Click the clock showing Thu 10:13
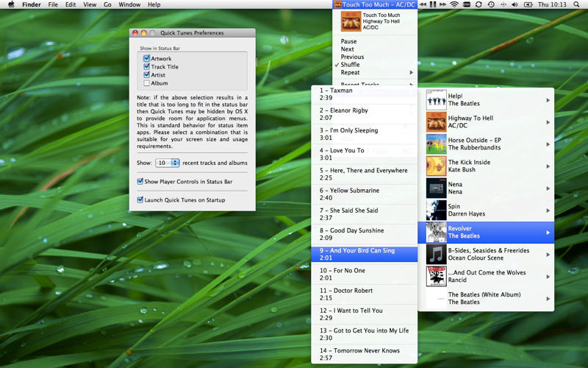Image resolution: width=588 pixels, height=368 pixels. [x=552, y=4]
